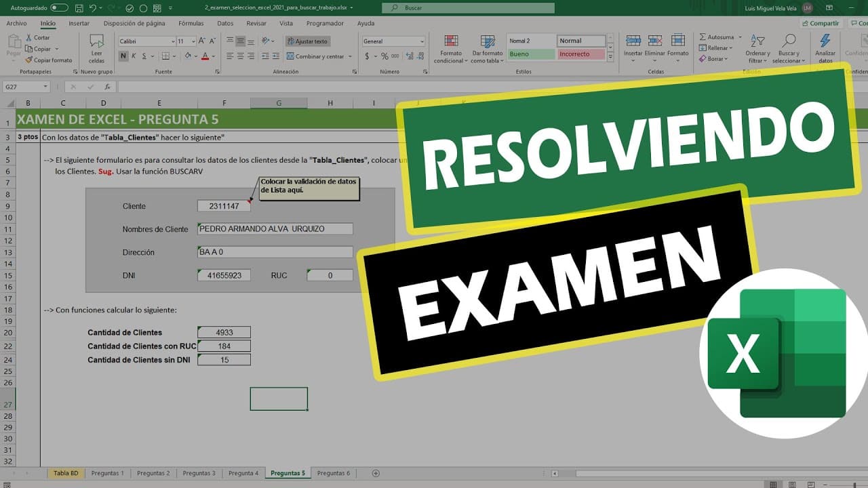This screenshot has height=488, width=868.
Task: Click the Formato cells icon
Action: pyautogui.click(x=677, y=41)
